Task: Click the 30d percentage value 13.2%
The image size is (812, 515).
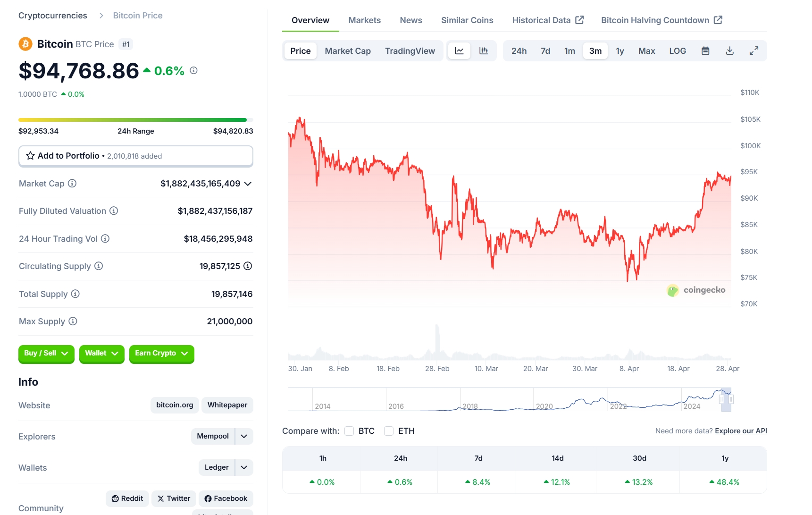Action: pos(639,482)
